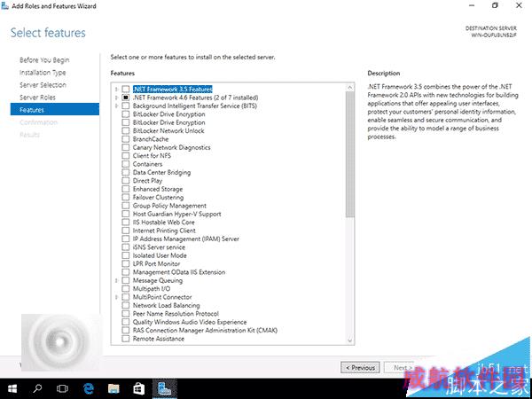Select Multipath I/O row

pos(152,289)
